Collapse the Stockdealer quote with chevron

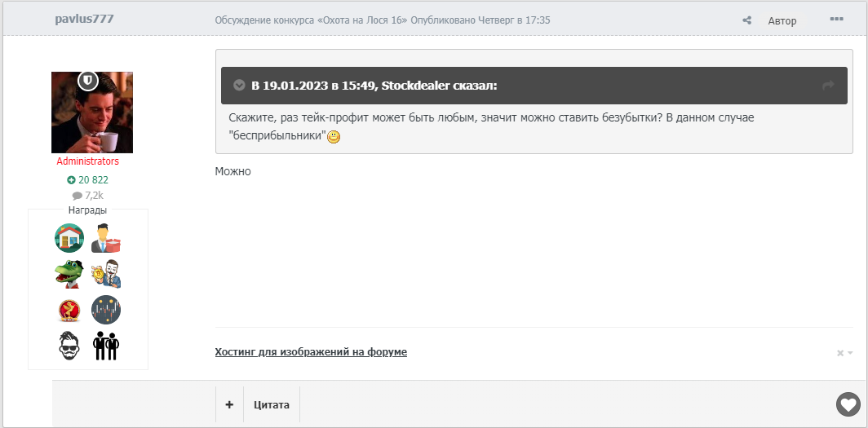click(x=239, y=85)
